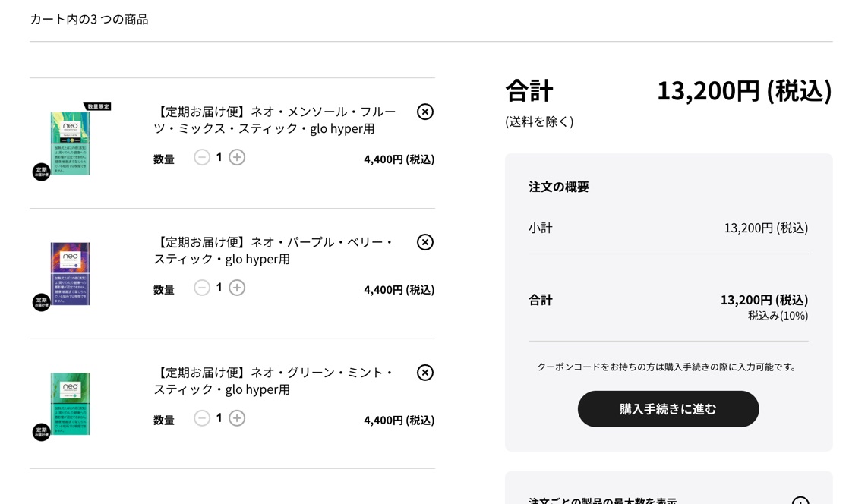Increase quantity of Purple Berry stick
849x504 pixels.
[237, 288]
